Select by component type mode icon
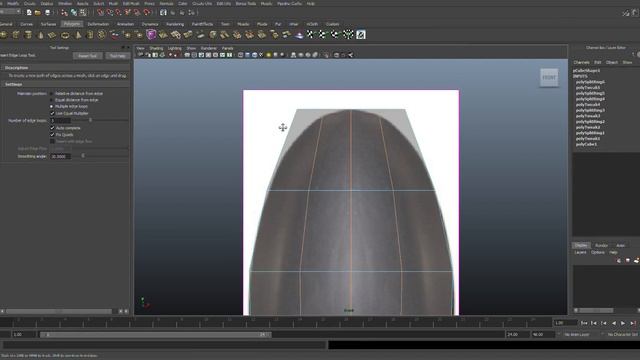This screenshot has height=360, width=640. (x=83, y=13)
